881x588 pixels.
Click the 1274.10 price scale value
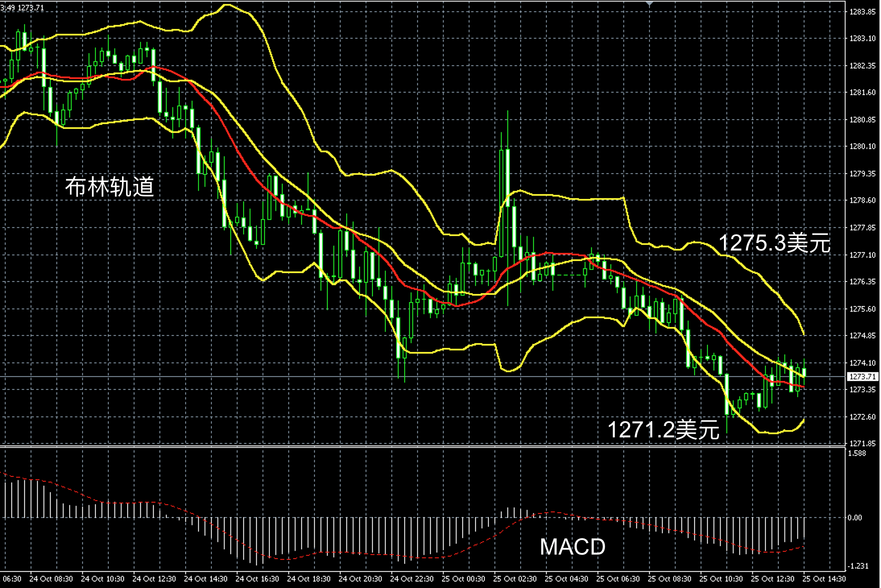[x=862, y=363]
